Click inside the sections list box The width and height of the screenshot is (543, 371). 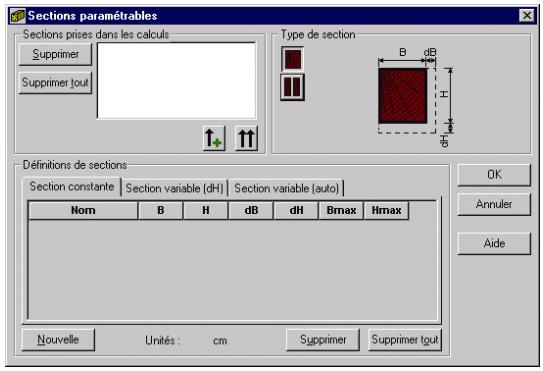177,81
